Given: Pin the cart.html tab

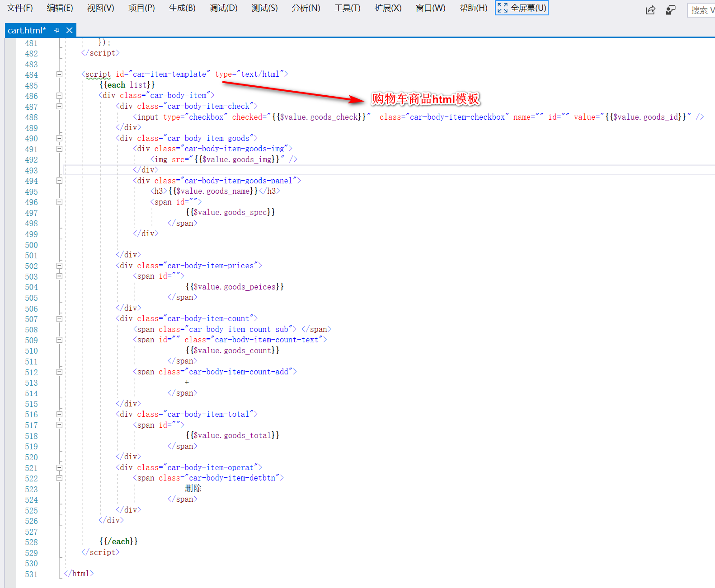Looking at the screenshot, I should point(56,30).
